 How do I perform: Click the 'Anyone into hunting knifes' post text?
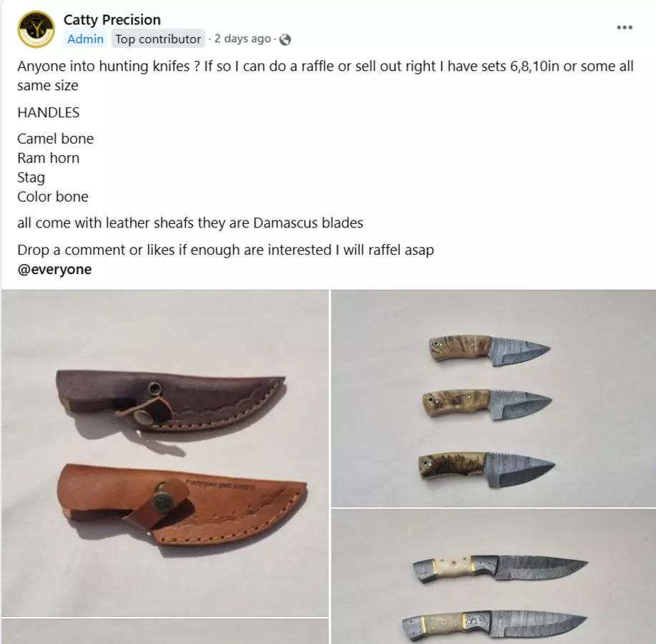point(325,76)
